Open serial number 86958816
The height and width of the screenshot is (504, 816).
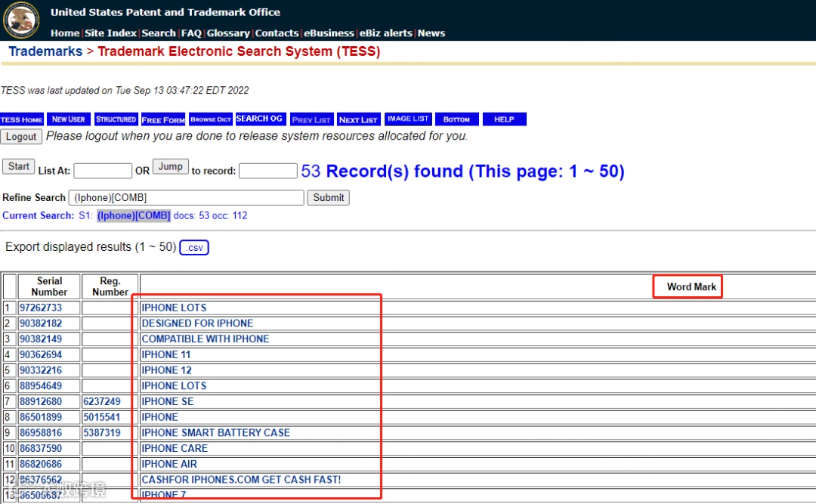tap(41, 433)
